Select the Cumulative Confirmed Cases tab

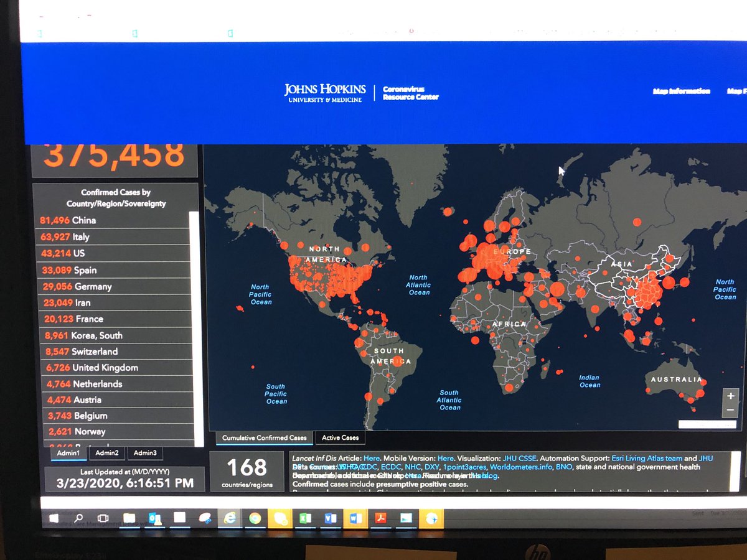click(264, 438)
